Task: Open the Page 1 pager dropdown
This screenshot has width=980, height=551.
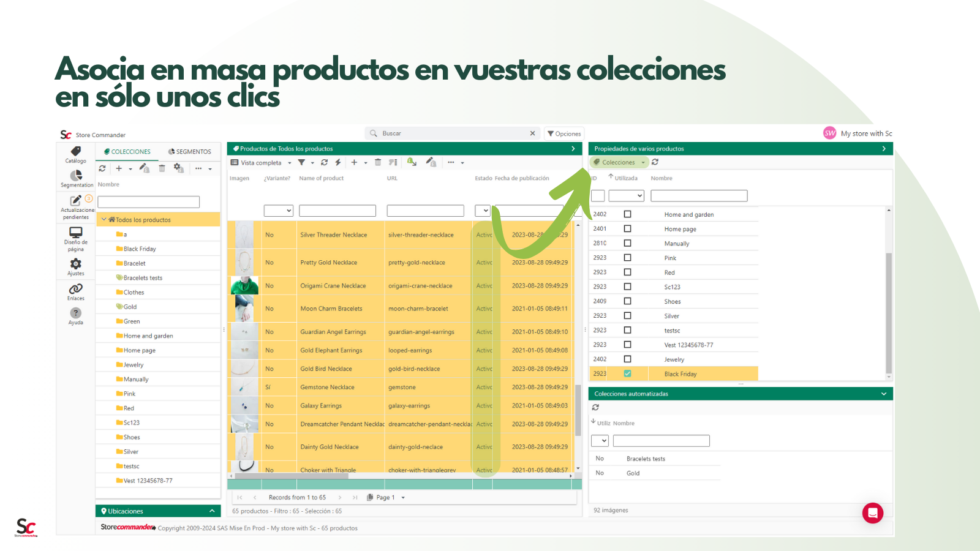Action: [x=386, y=498]
